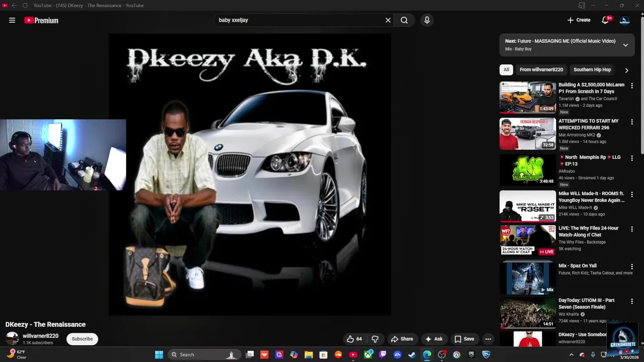Open options for Mike WiLL Made-It video

click(x=632, y=194)
